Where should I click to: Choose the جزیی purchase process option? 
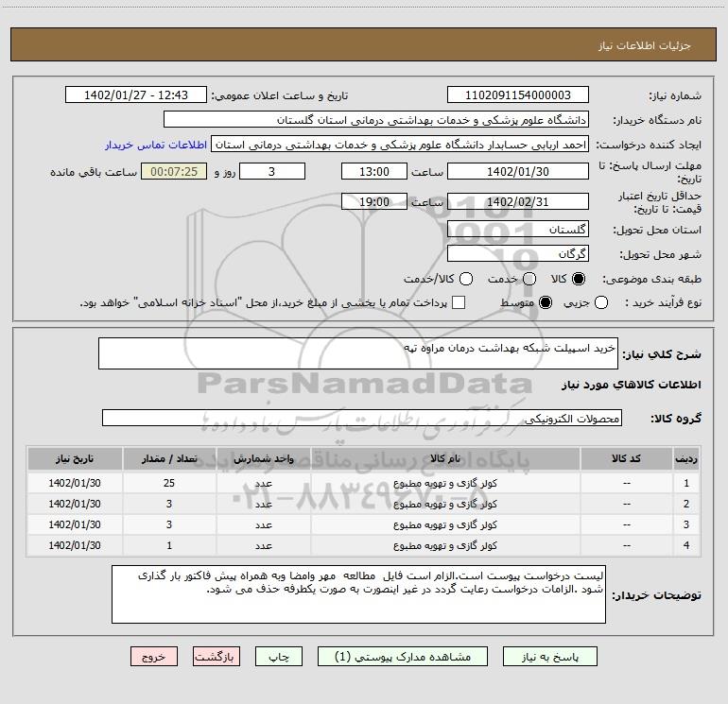click(601, 302)
